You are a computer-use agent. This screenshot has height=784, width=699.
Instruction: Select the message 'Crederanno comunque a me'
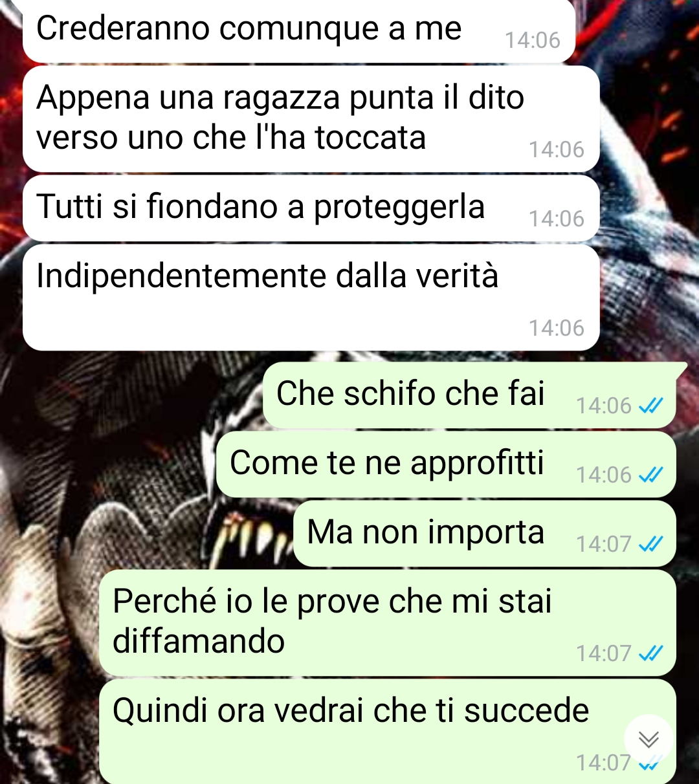[x=299, y=30]
